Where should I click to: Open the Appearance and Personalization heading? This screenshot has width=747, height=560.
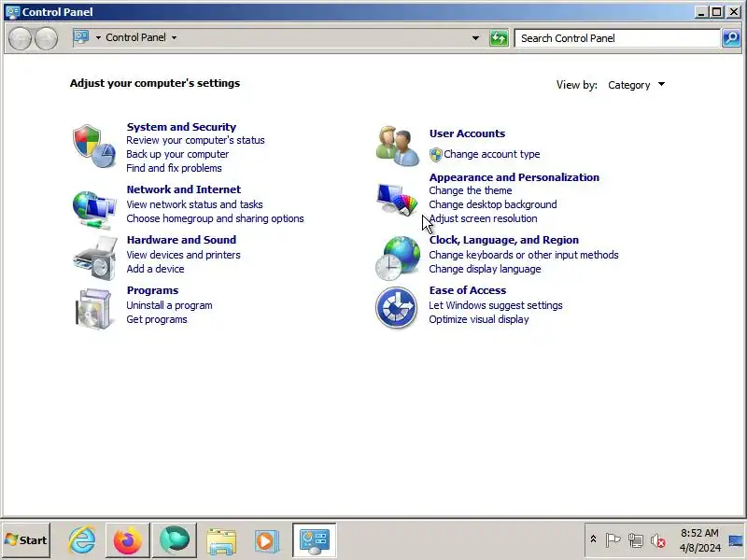tap(514, 177)
